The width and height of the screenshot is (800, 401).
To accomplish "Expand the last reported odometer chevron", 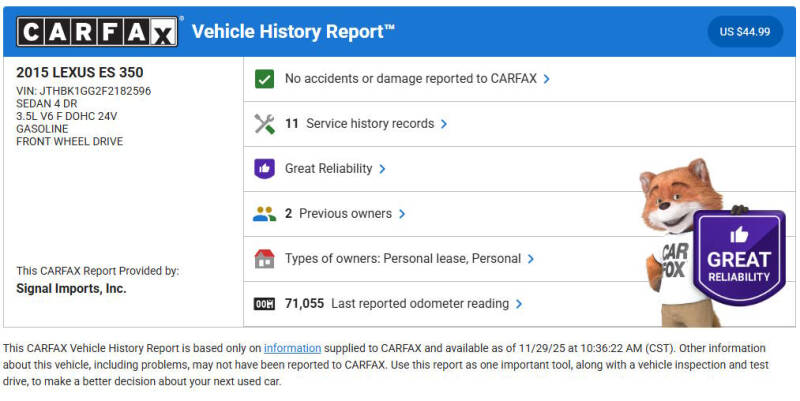I will coord(519,304).
